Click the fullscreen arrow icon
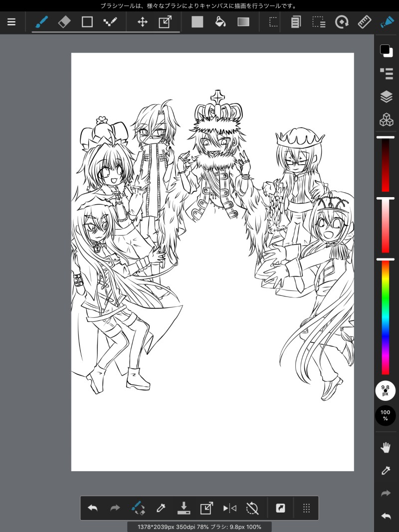Viewport: 399px width, 532px height. point(280,508)
